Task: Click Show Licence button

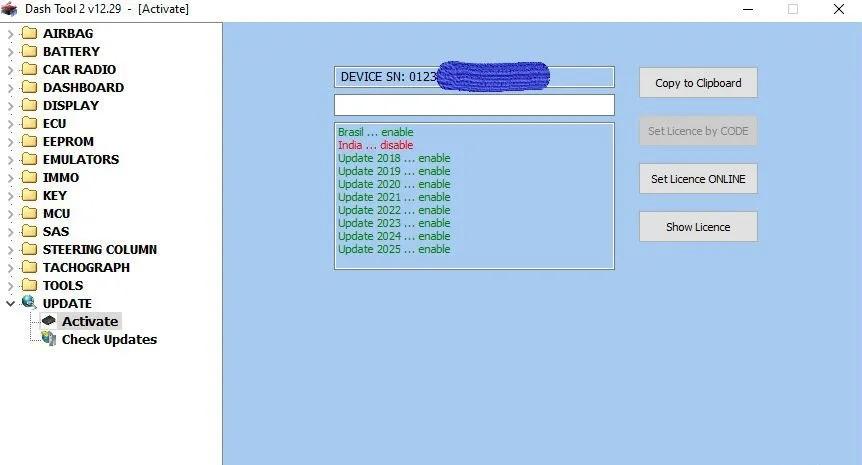Action: tap(698, 226)
